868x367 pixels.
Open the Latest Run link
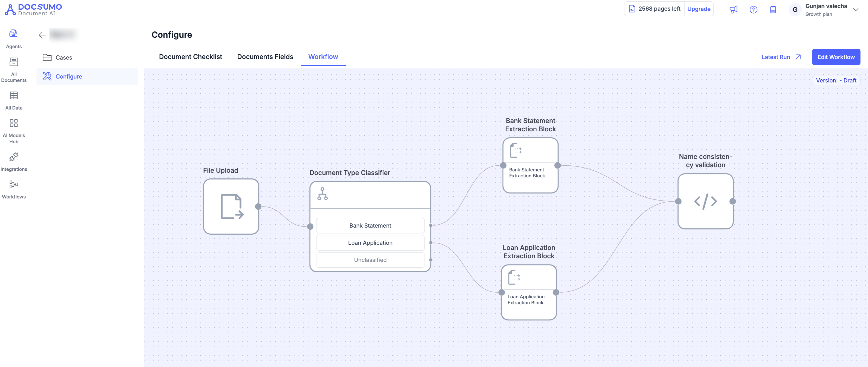781,57
